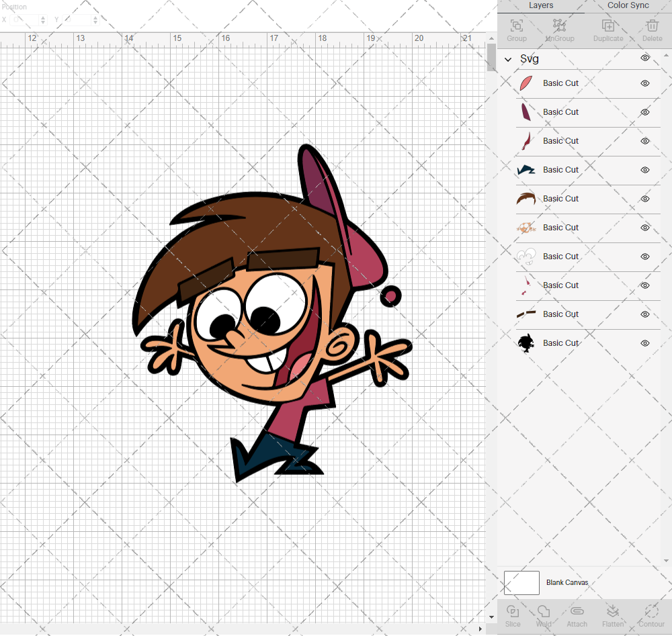The width and height of the screenshot is (672, 636).
Task: Hide the brown hair layer
Action: (x=645, y=199)
